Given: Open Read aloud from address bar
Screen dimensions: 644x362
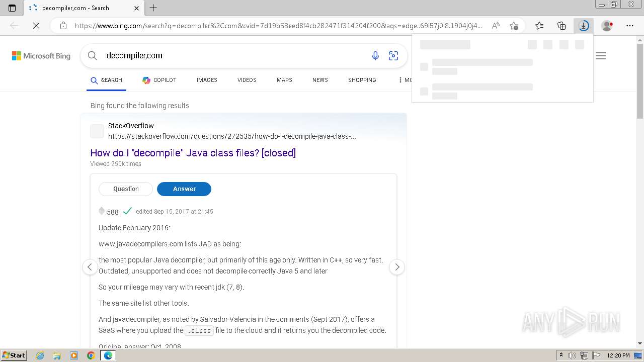Looking at the screenshot, I should [x=496, y=26].
